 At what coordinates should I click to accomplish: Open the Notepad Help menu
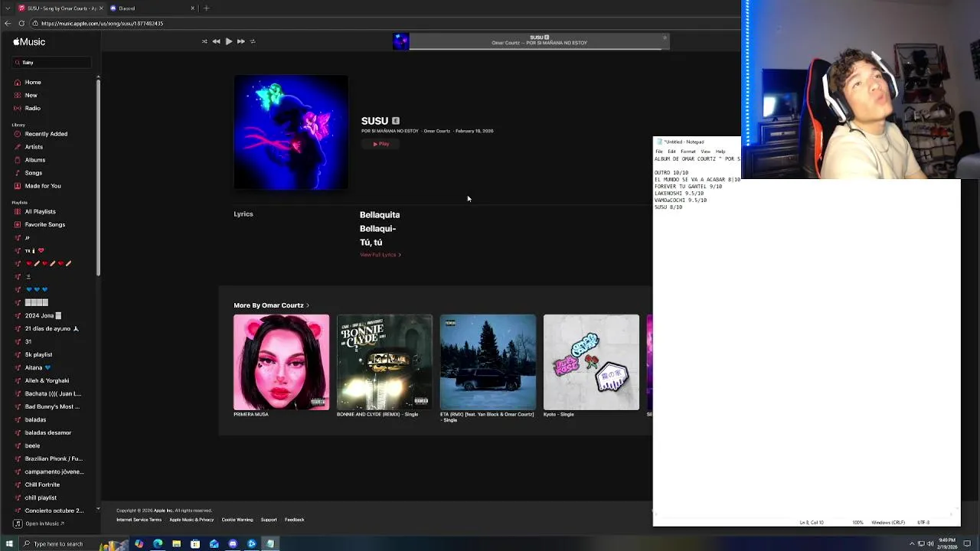[720, 152]
